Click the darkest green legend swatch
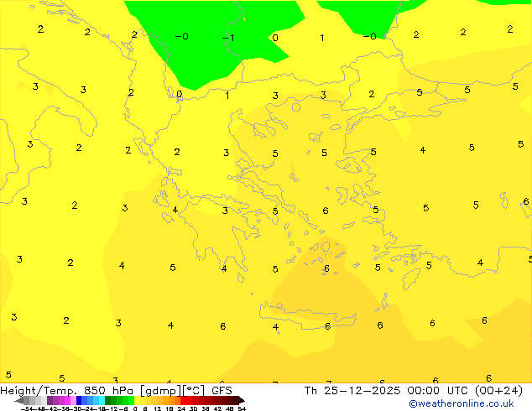Viewport: 532px width, 411px height. pyautogui.click(x=108, y=400)
